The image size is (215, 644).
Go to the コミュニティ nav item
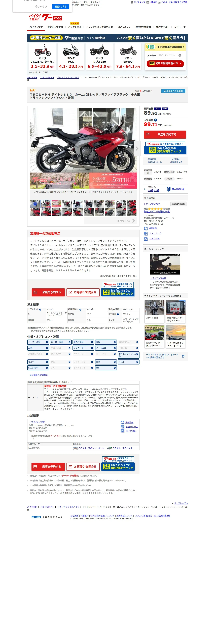124,27
